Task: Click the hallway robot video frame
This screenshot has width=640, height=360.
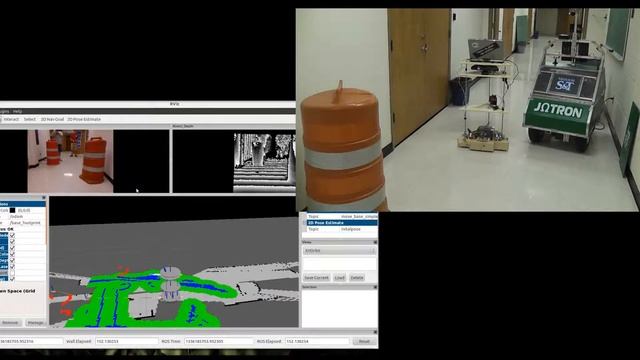Action: tap(468, 110)
